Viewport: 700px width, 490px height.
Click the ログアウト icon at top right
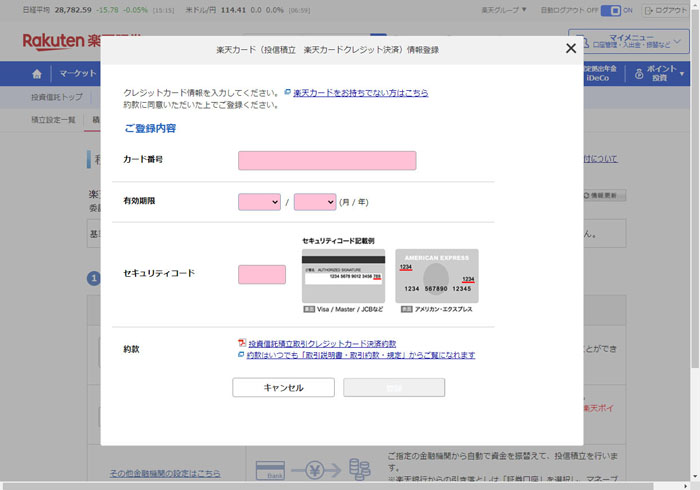click(648, 10)
